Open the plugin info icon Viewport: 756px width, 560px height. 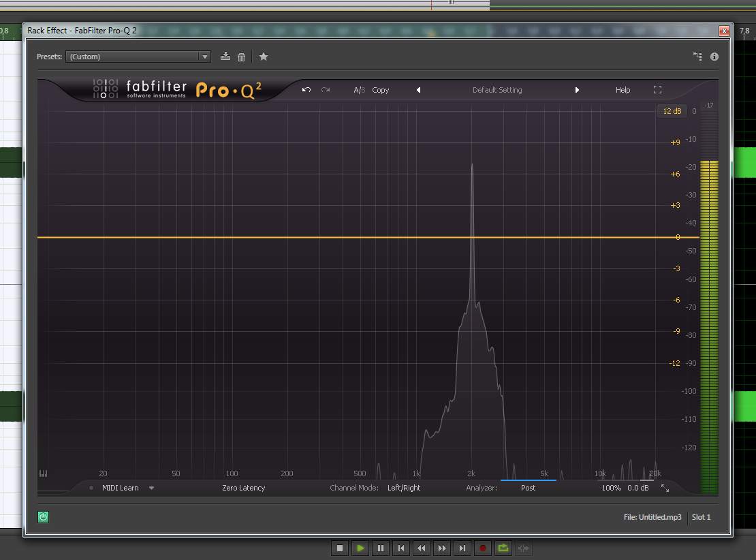(714, 57)
